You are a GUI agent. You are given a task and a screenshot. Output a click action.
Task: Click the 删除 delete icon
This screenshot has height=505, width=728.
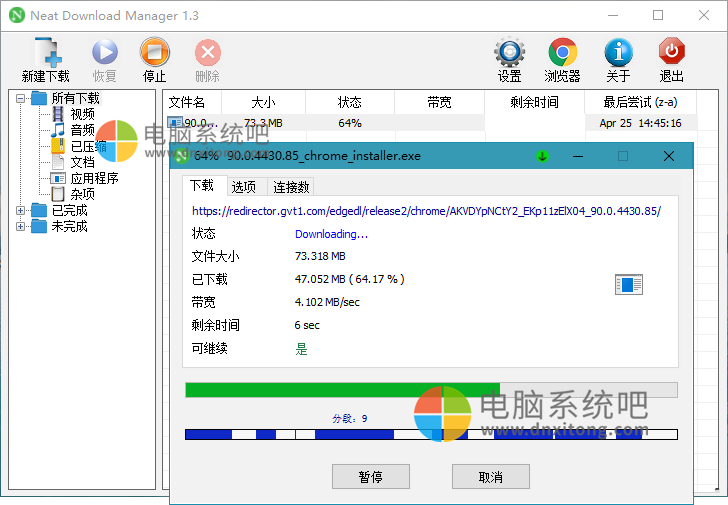click(x=208, y=52)
